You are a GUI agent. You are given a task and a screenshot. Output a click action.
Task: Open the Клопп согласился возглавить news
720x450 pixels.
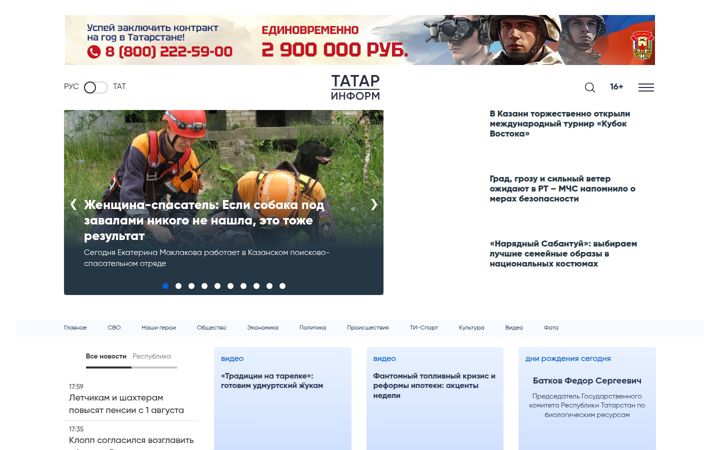(131, 440)
